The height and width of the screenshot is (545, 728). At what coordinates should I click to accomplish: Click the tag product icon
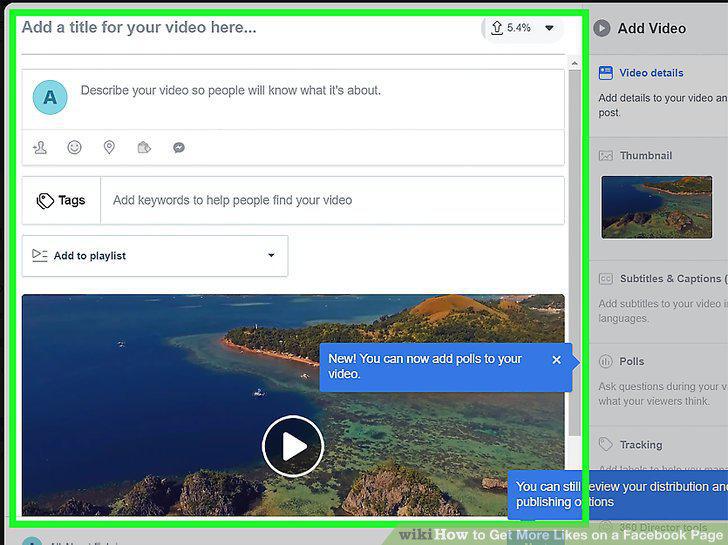click(144, 148)
